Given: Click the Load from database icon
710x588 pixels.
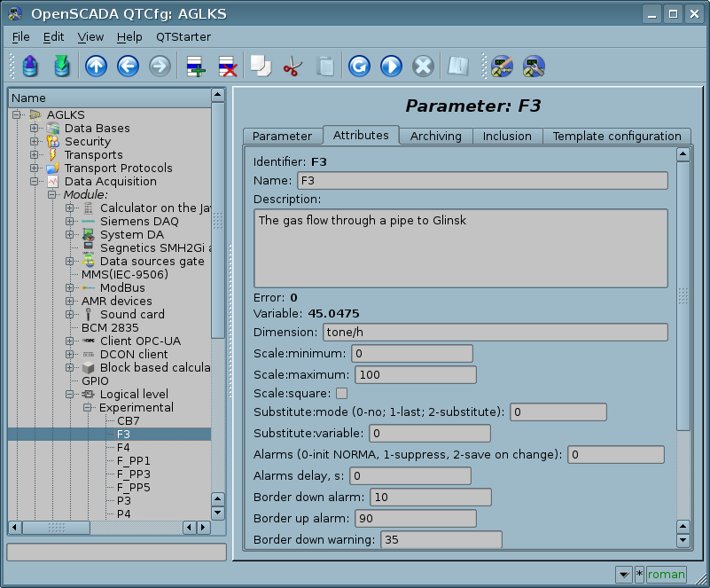Looking at the screenshot, I should pyautogui.click(x=31, y=67).
